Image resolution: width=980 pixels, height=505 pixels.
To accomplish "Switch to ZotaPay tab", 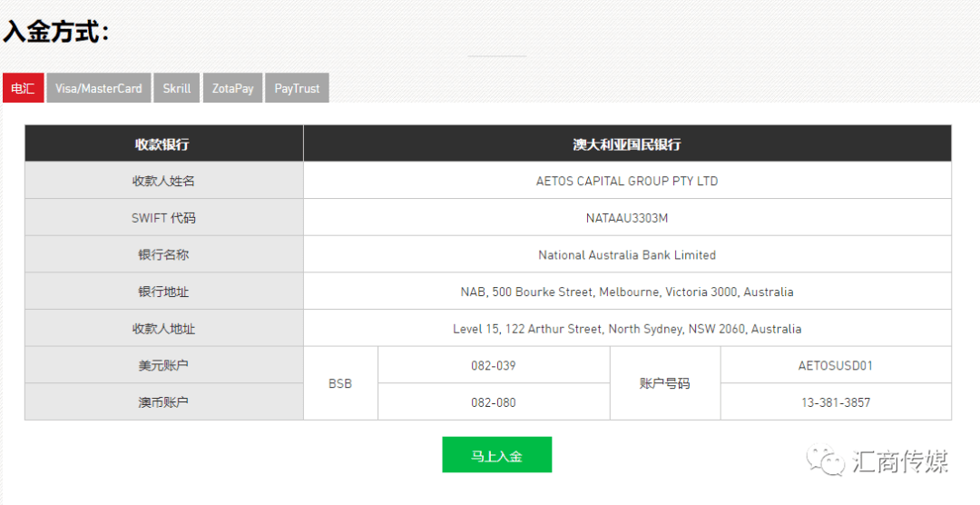I will (232, 87).
